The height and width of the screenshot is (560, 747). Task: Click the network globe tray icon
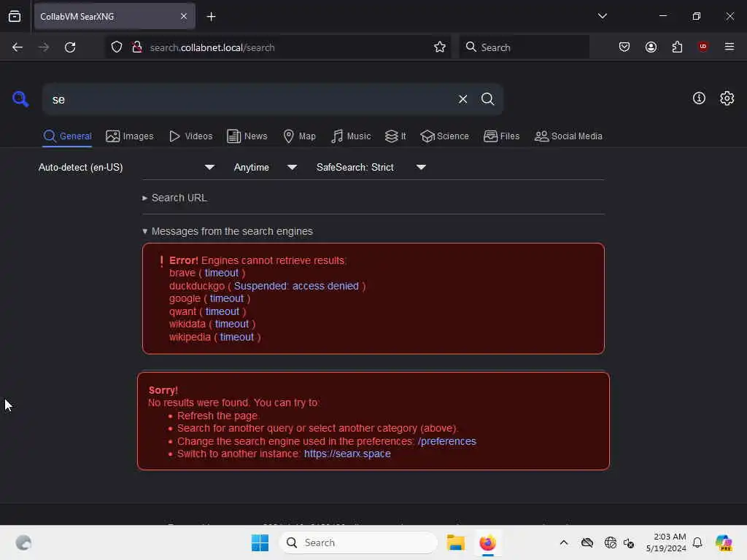(611, 542)
